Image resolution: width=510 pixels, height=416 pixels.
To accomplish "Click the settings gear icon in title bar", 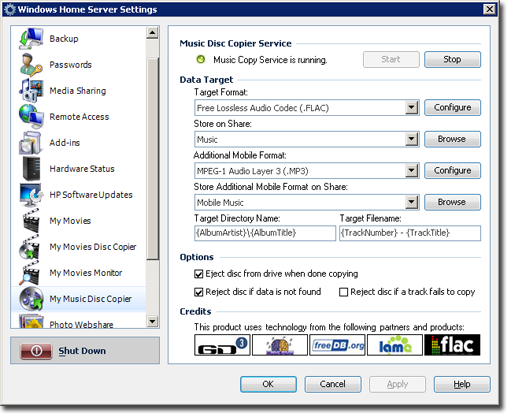I will click(x=9, y=9).
